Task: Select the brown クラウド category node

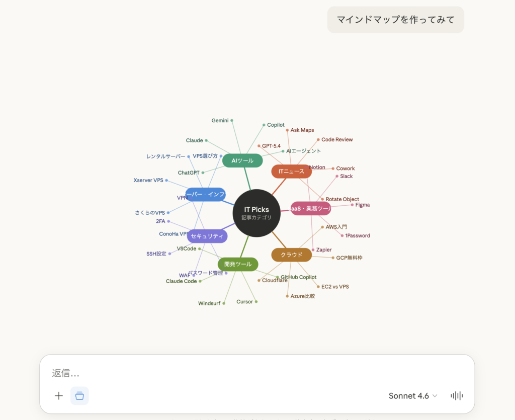Action: point(291,255)
